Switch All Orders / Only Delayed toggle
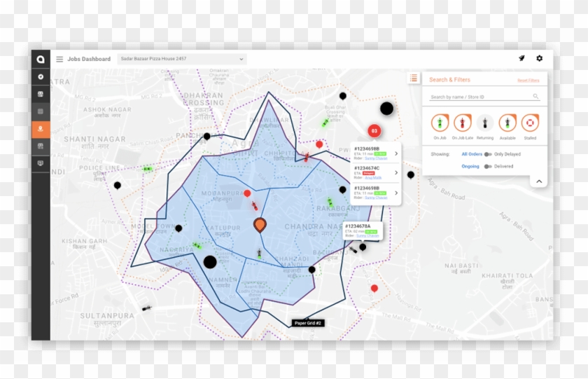This screenshot has height=379, width=588. point(488,154)
